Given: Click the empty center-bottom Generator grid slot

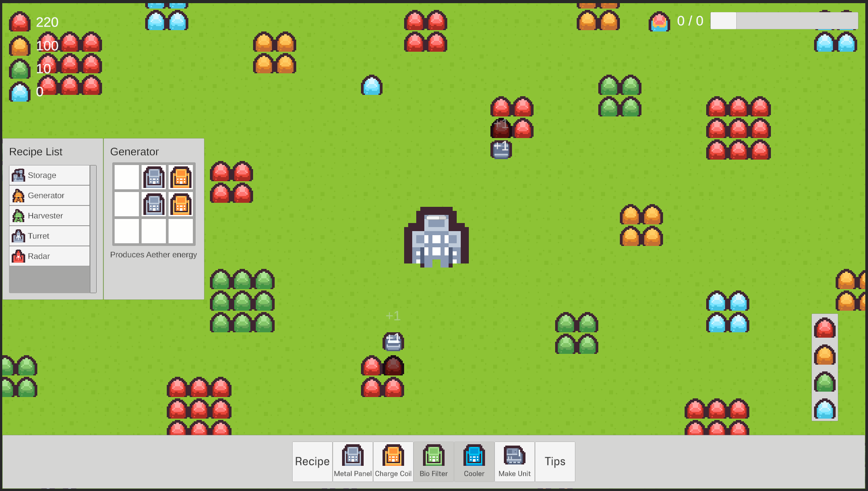Looking at the screenshot, I should pos(154,231).
